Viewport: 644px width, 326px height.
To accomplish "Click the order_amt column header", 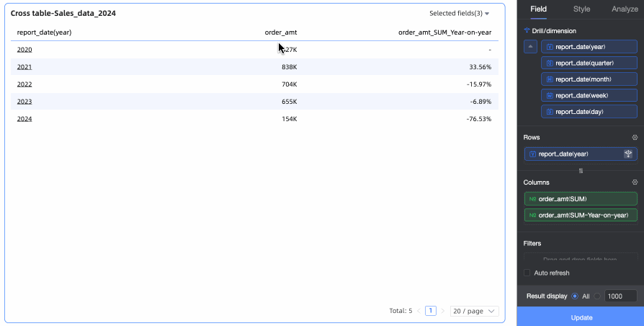I will click(x=281, y=32).
